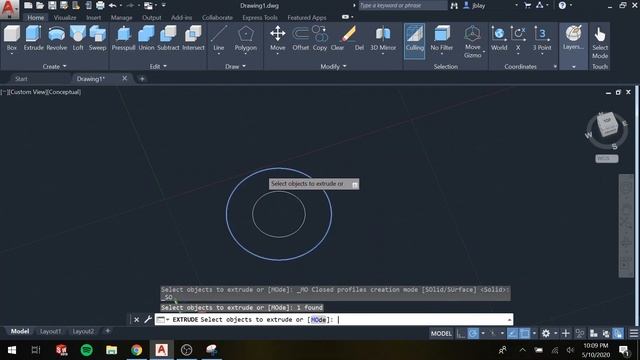Add a new drawing tab

click(142, 79)
